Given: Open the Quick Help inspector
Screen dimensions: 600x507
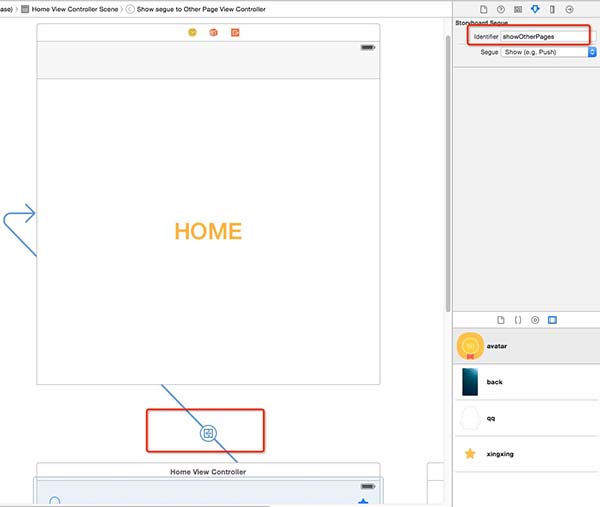Looking at the screenshot, I should click(x=501, y=9).
